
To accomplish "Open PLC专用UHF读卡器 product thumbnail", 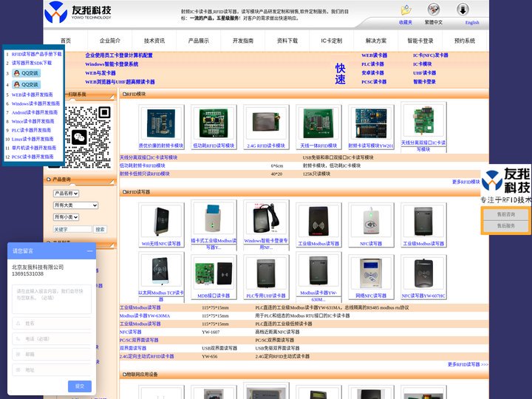I will pyautogui.click(x=266, y=274).
